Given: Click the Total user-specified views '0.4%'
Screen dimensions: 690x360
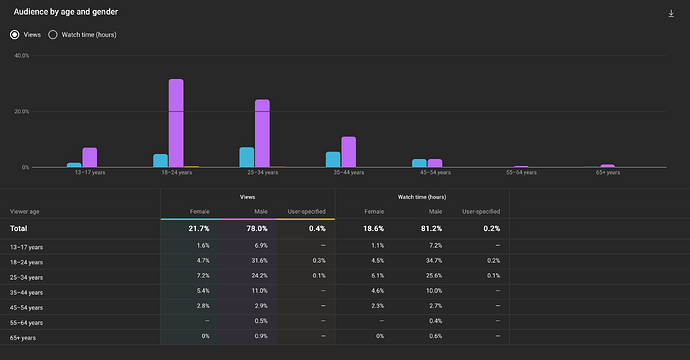Looking at the screenshot, I should [317, 228].
